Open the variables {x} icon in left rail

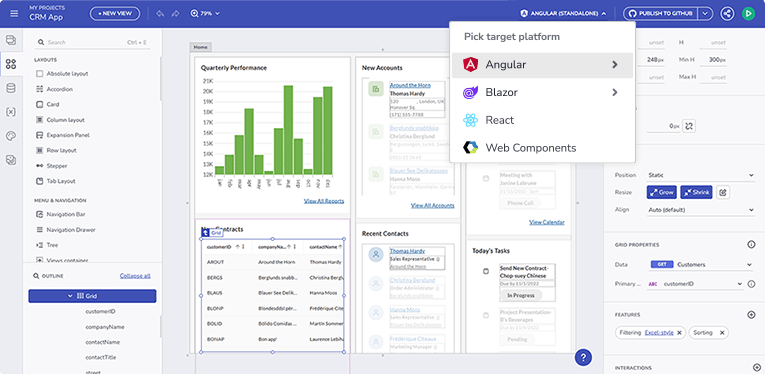coord(11,112)
